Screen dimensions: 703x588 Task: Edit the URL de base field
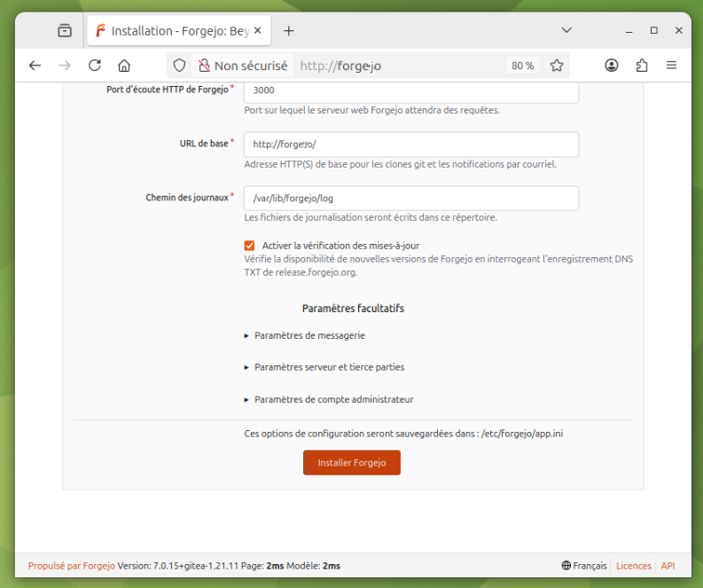tap(411, 145)
